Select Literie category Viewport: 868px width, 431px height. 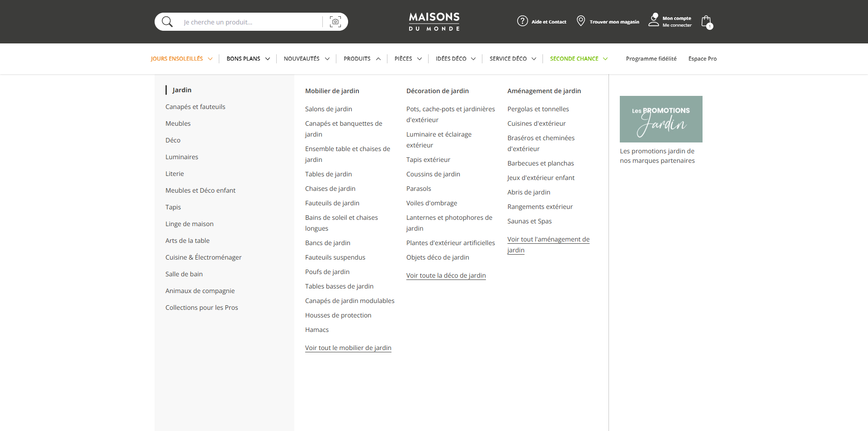pyautogui.click(x=175, y=174)
